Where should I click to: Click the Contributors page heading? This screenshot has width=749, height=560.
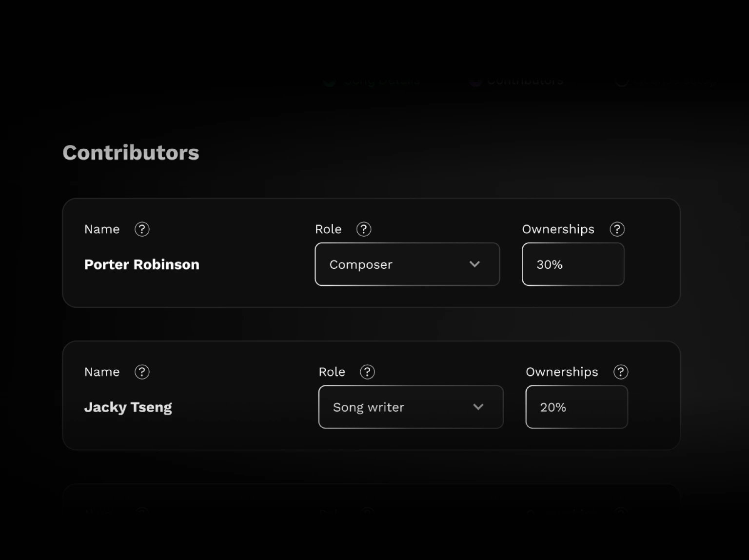(131, 153)
